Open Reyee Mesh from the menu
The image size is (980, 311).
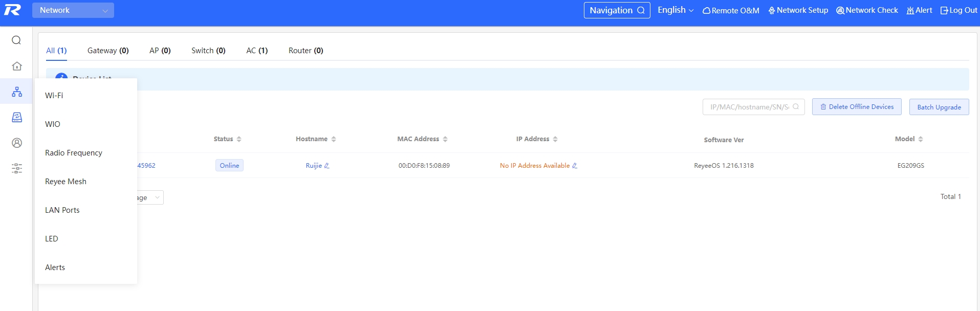(66, 182)
